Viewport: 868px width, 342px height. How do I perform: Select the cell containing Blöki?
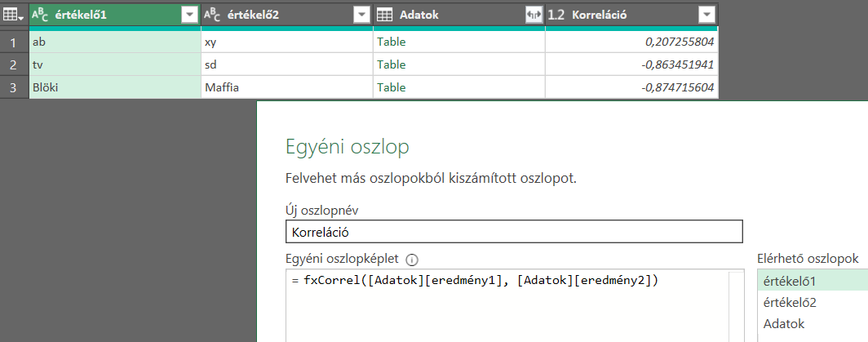pos(115,87)
